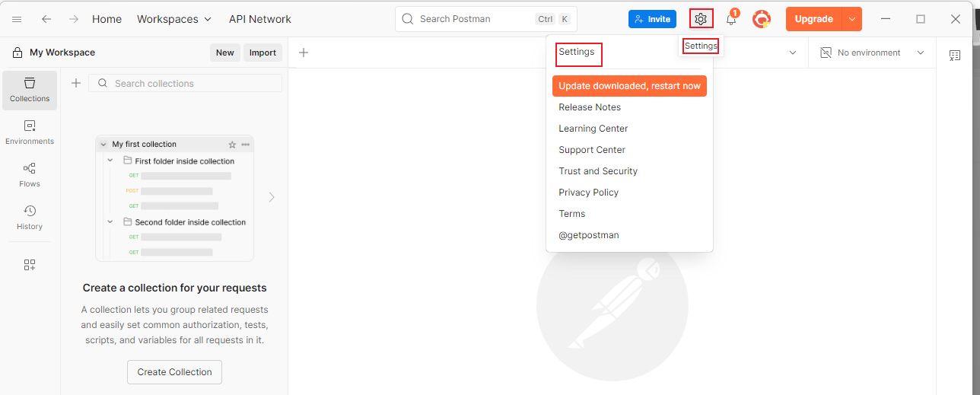
Task: Open the Environments sidebar tab
Action: [30, 132]
